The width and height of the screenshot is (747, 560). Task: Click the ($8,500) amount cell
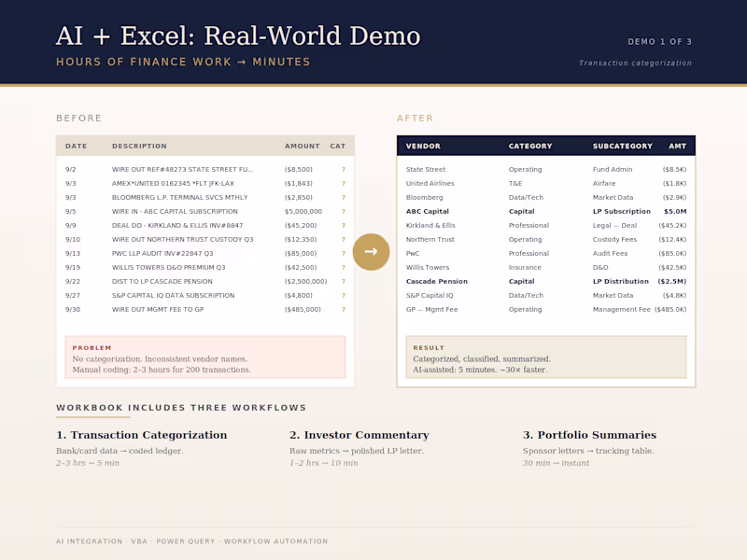coord(299,170)
